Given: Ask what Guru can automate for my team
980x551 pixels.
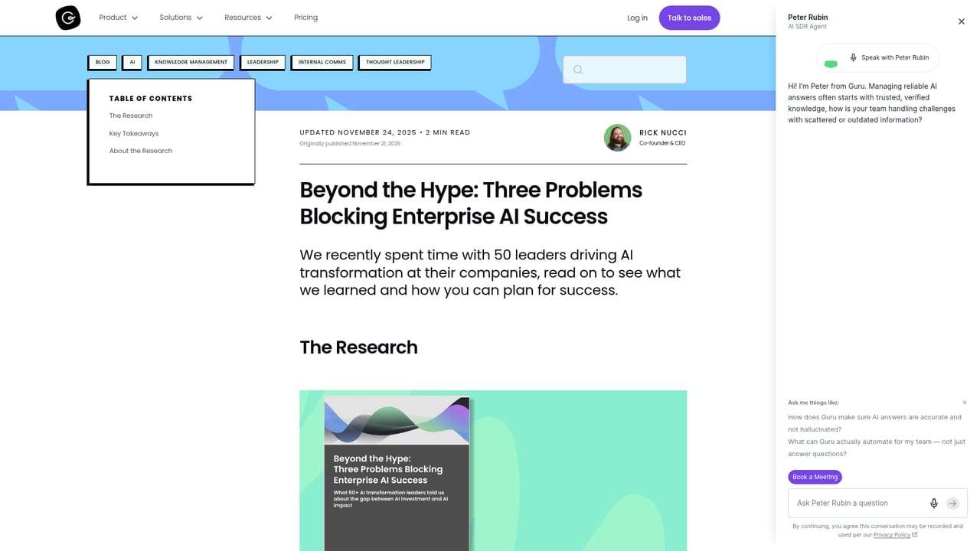Looking at the screenshot, I should coord(877,448).
